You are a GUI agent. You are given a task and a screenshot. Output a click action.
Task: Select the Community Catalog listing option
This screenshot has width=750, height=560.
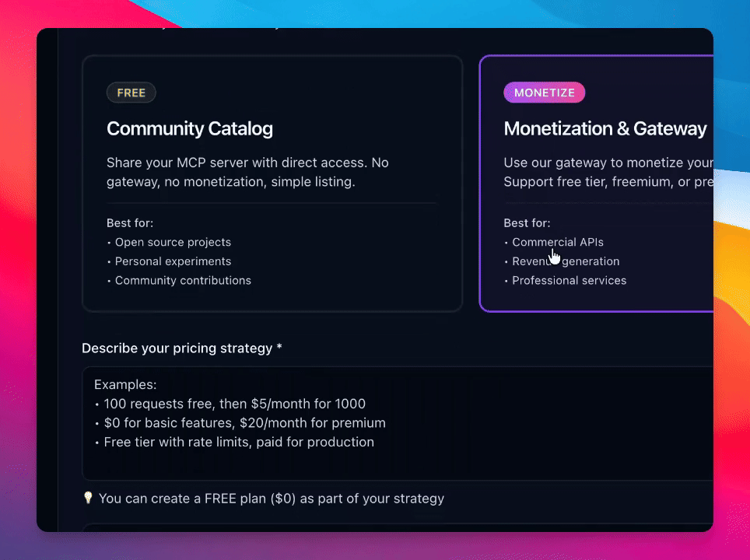(x=272, y=183)
